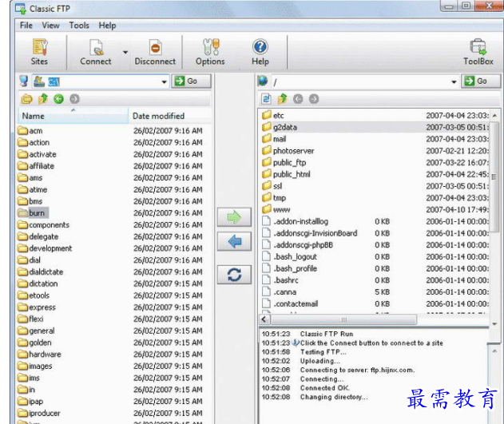Expand the remote path dropdown
The image size is (504, 424).
pos(454,82)
